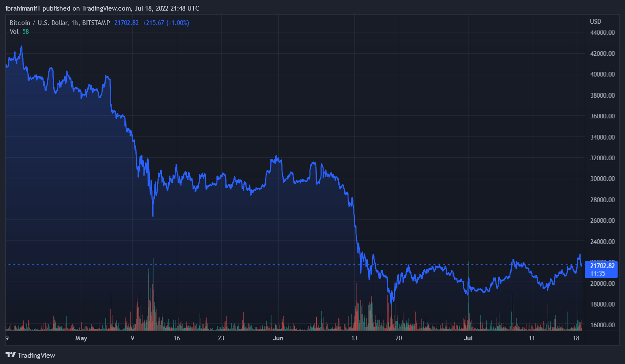Select the Jun label on time axis
625x364 pixels.
coord(278,338)
